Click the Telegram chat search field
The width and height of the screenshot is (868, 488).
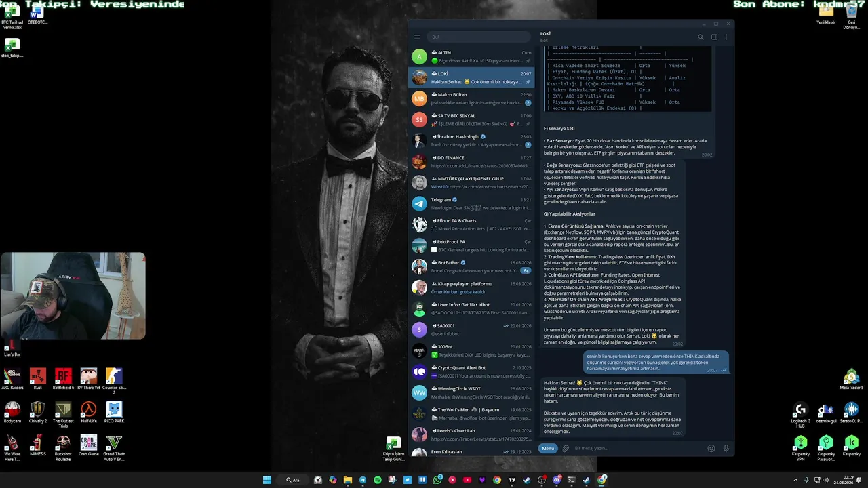(x=479, y=37)
